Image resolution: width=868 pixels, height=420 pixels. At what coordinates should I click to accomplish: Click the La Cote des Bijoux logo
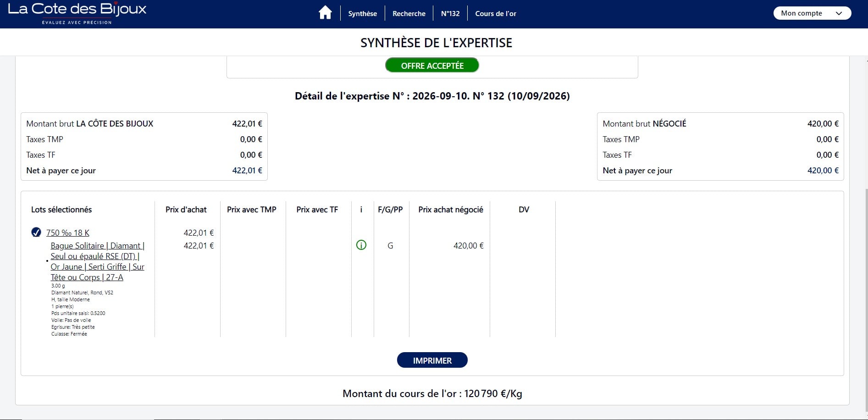point(77,13)
